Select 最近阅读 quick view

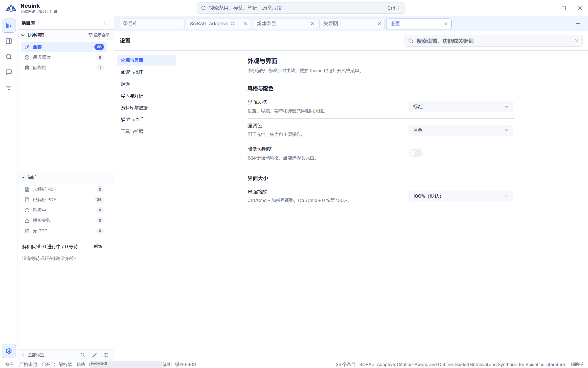(x=64, y=57)
